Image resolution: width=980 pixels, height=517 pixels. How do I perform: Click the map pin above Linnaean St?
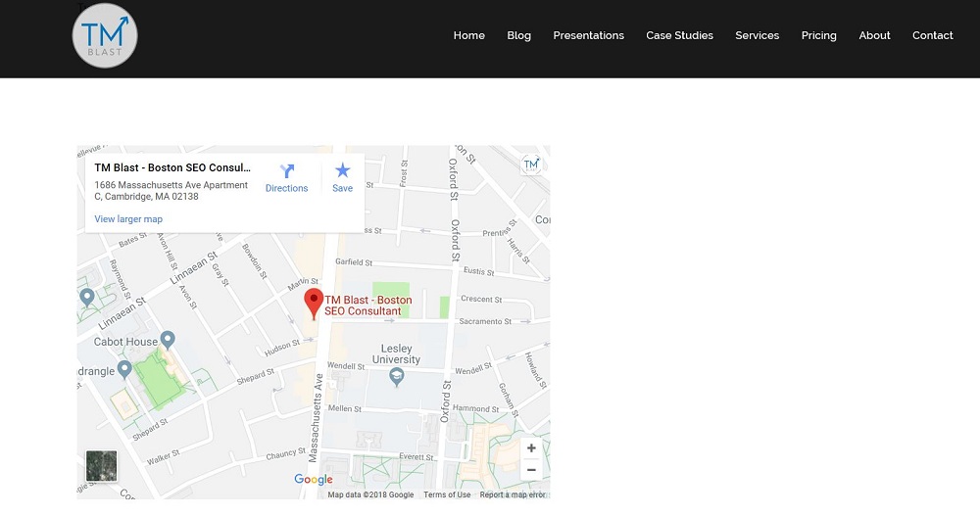(87, 298)
